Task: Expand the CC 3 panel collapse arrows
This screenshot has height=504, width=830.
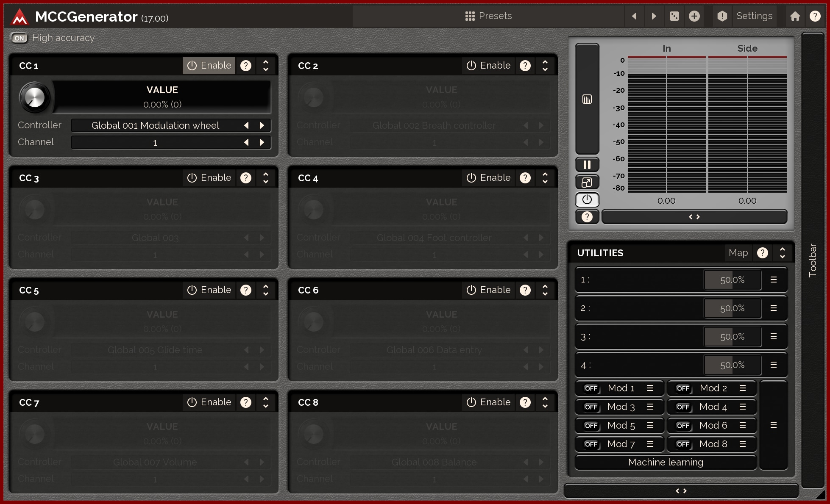Action: click(x=266, y=178)
